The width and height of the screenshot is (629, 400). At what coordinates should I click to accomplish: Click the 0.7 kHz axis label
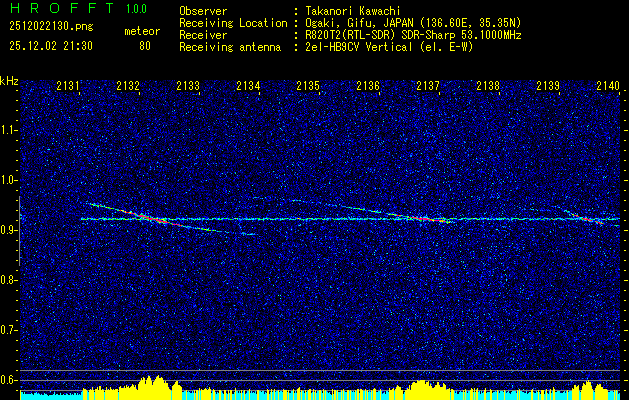[x=9, y=330]
